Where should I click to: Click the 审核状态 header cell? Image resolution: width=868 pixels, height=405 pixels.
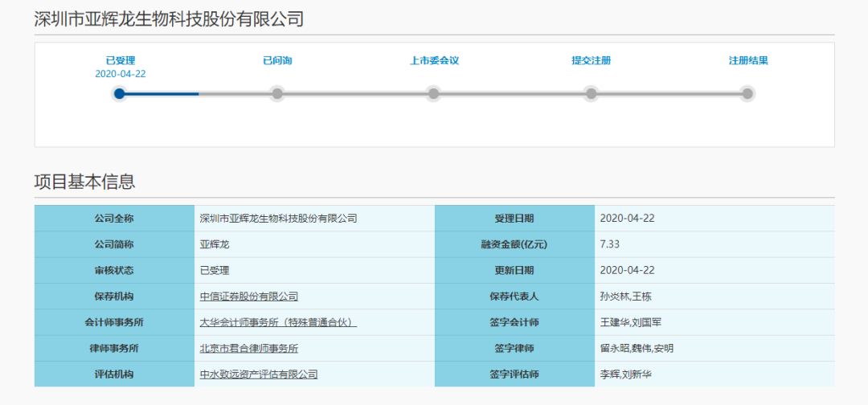click(x=114, y=271)
